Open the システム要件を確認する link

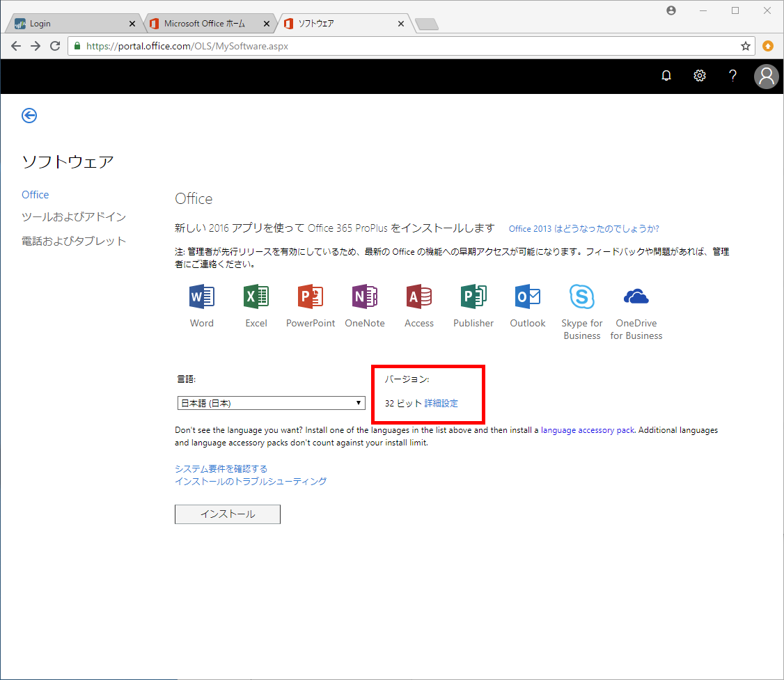221,468
